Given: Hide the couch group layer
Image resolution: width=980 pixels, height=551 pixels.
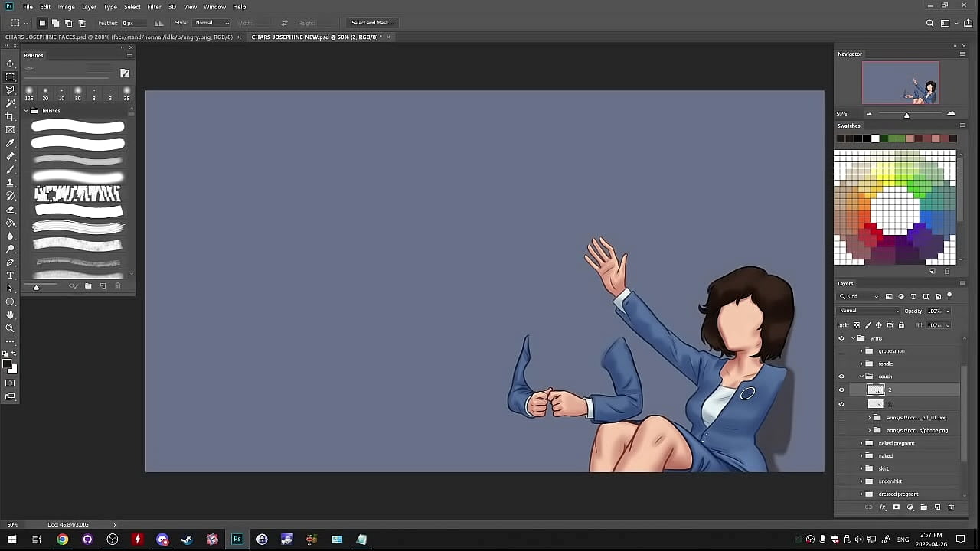Looking at the screenshot, I should pos(841,377).
